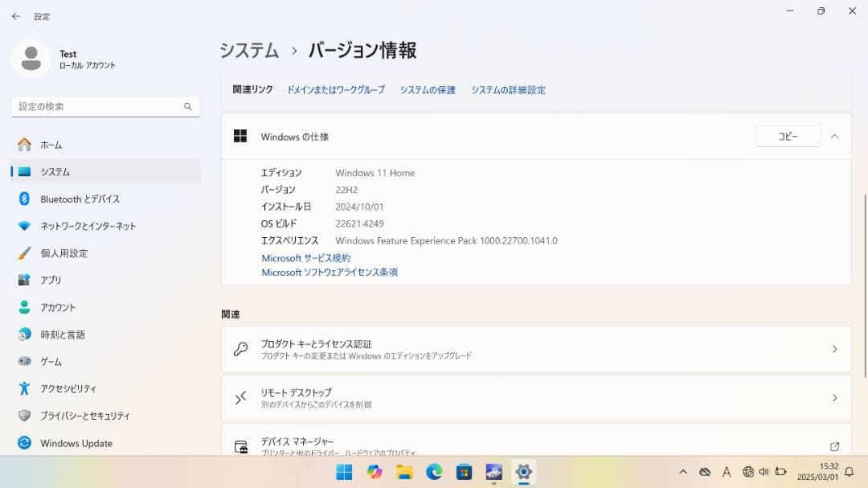
Task: Show hidden system tray icons
Action: [x=683, y=472]
